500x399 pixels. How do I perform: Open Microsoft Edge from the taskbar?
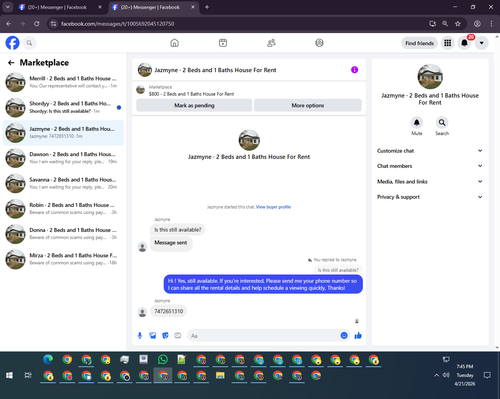(x=48, y=359)
